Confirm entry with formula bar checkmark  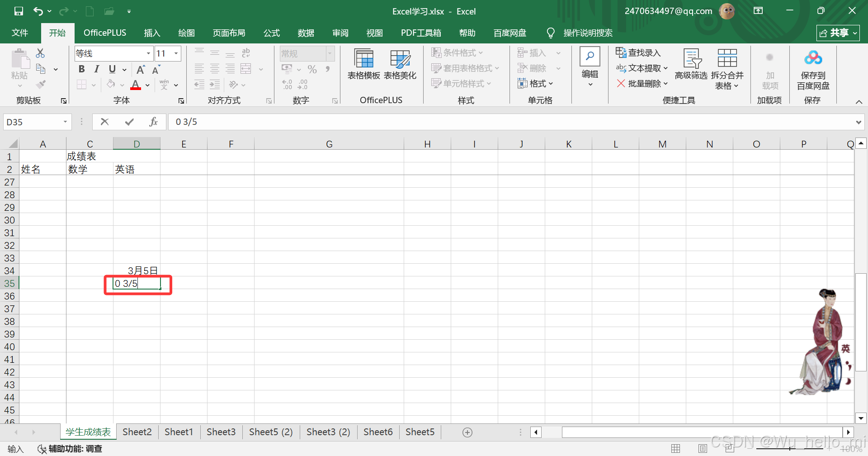[130, 122]
